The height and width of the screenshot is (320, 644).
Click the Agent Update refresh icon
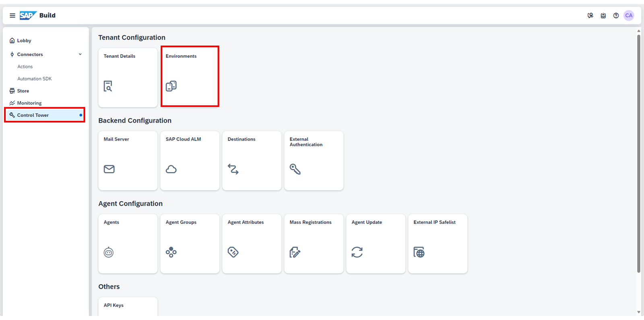[x=357, y=252]
